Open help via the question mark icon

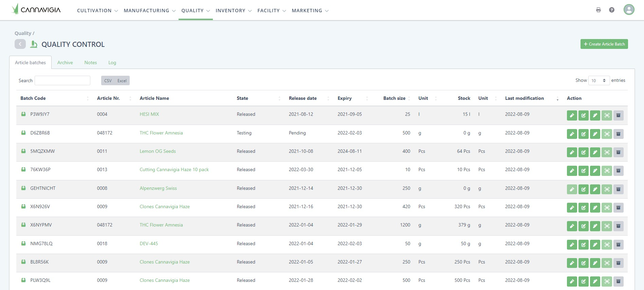(x=611, y=10)
